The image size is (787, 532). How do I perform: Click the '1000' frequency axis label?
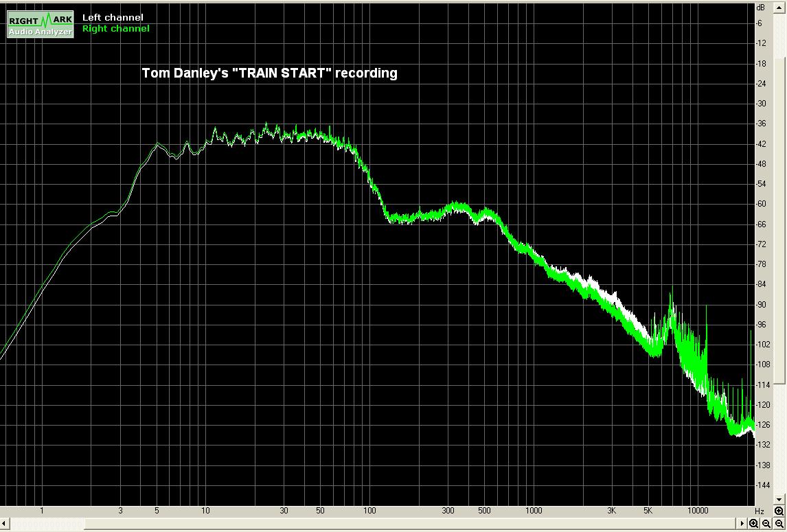[x=534, y=511]
